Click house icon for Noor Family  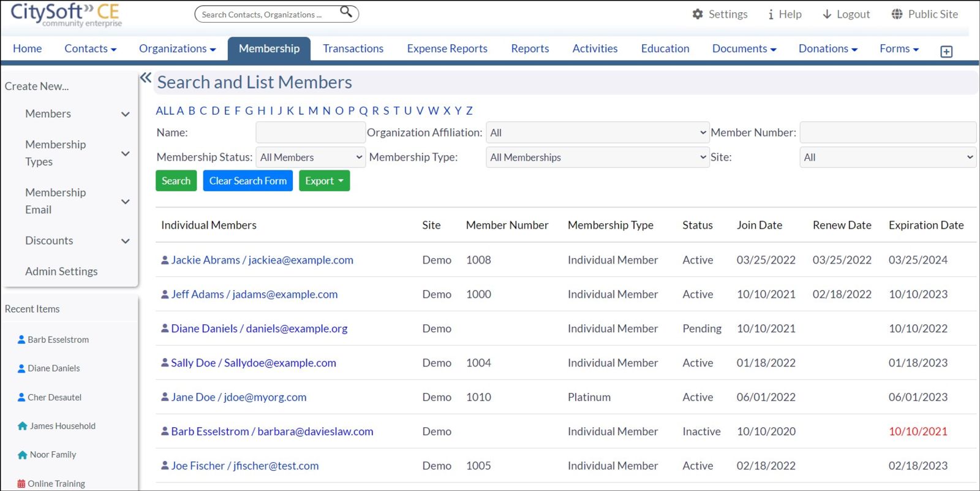pyautogui.click(x=23, y=455)
